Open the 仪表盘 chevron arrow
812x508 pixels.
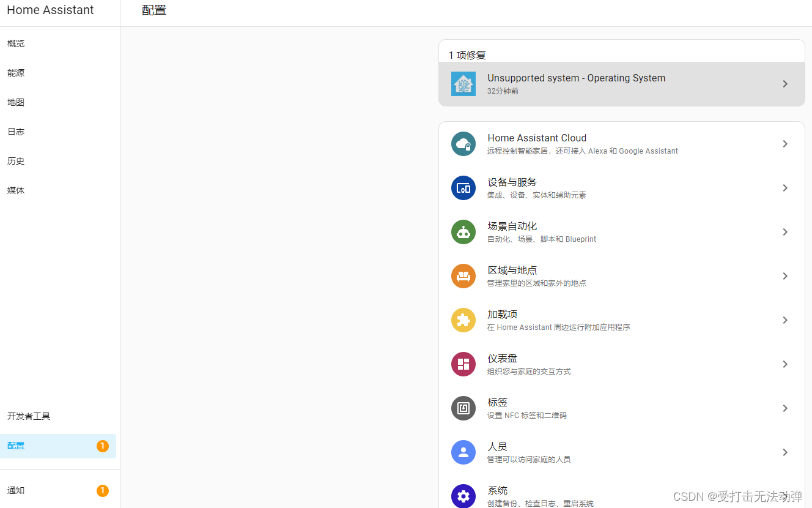click(785, 364)
